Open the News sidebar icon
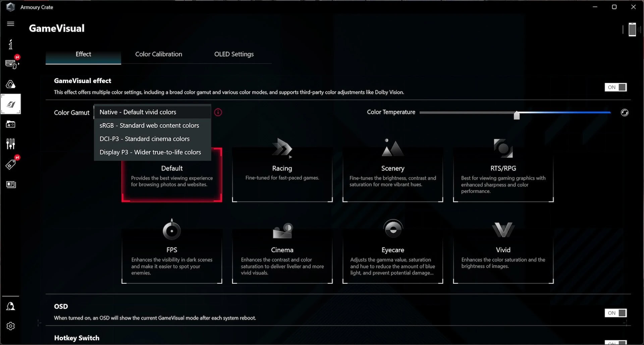This screenshot has width=644, height=345. tap(11, 185)
